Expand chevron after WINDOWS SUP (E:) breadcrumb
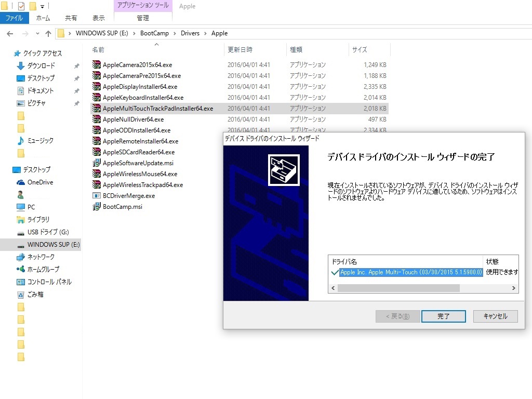 point(134,33)
